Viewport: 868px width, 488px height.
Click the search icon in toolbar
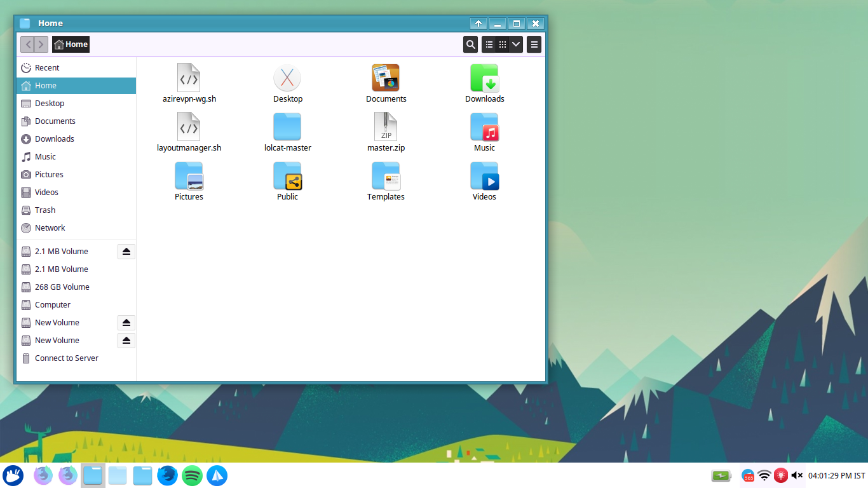click(x=470, y=44)
